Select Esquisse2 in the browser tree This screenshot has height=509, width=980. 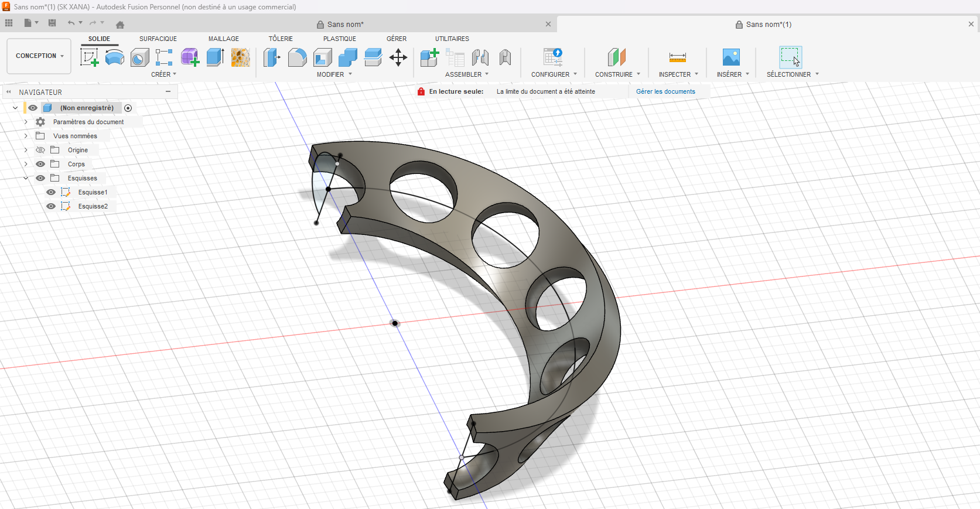(93, 206)
